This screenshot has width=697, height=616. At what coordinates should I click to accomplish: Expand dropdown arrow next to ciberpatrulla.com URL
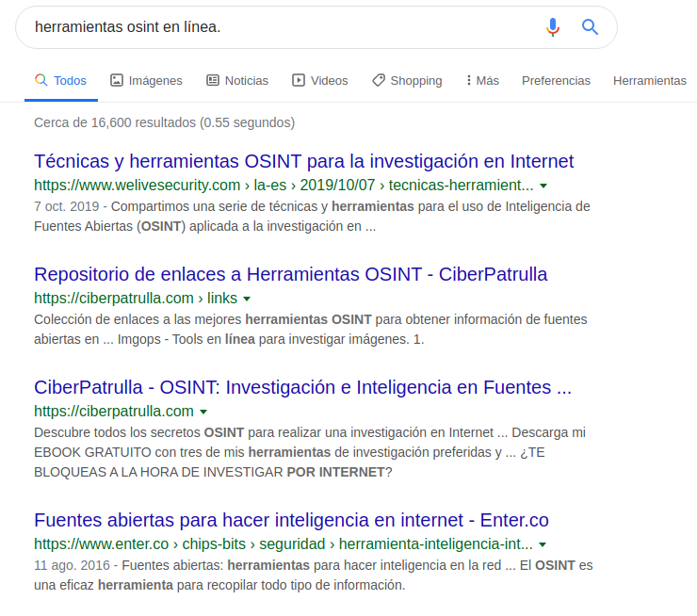203,413
